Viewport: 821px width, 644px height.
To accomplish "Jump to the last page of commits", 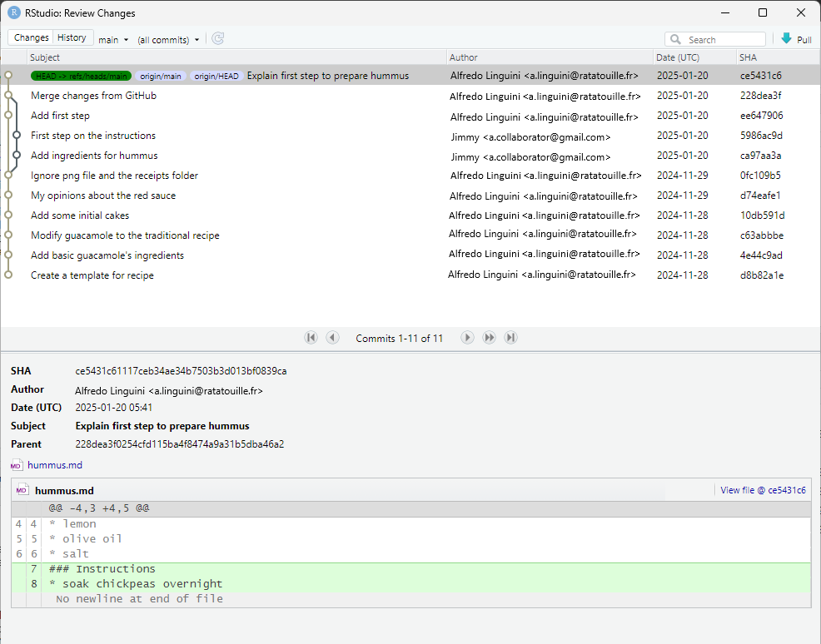I will tap(510, 337).
